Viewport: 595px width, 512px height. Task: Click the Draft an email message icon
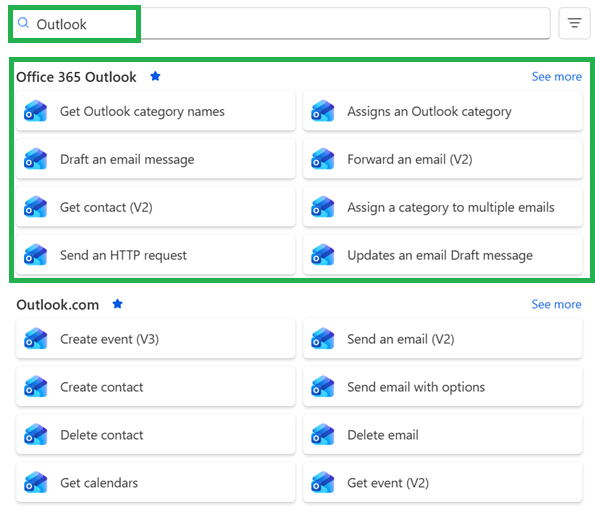(x=35, y=159)
